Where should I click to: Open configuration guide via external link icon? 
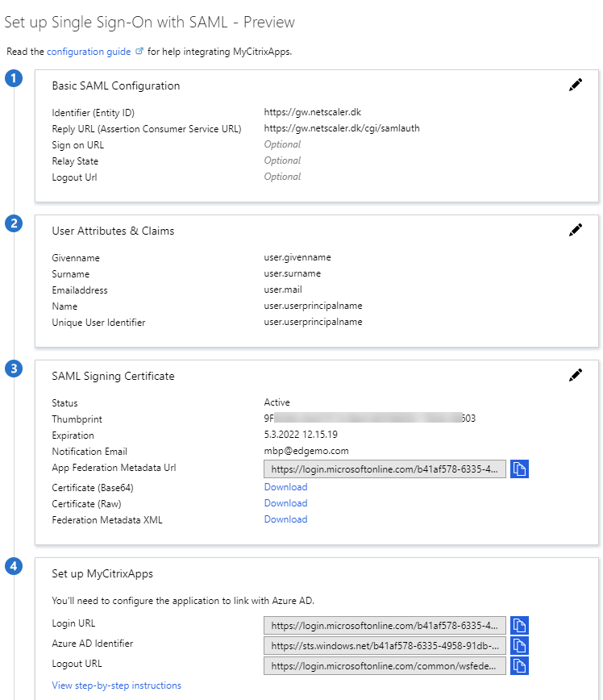coord(139,51)
